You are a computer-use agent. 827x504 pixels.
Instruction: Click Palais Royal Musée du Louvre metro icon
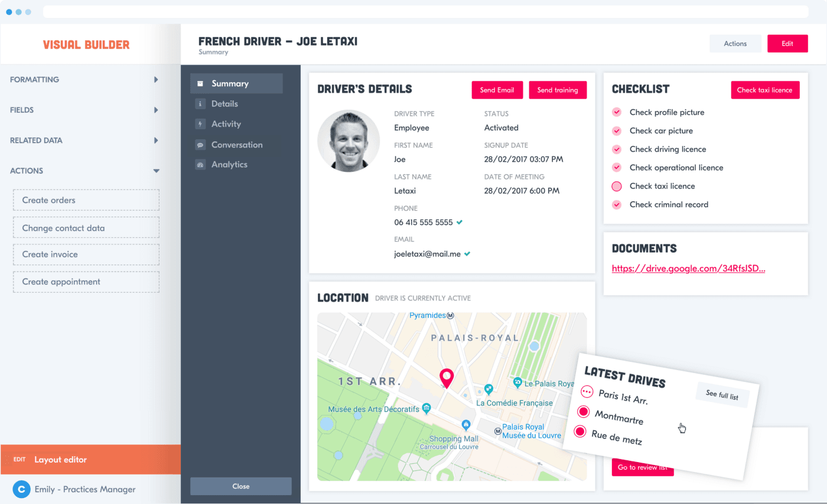(497, 431)
